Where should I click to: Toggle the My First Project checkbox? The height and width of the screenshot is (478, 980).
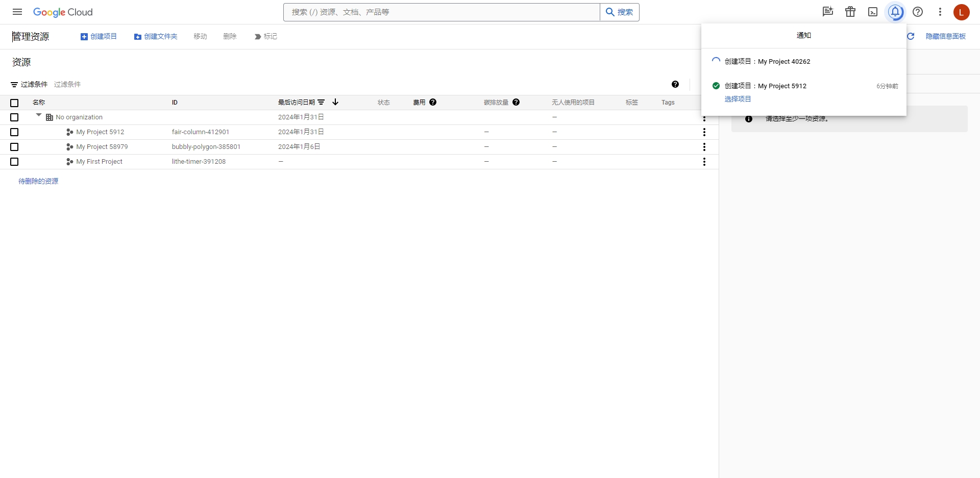tap(14, 162)
